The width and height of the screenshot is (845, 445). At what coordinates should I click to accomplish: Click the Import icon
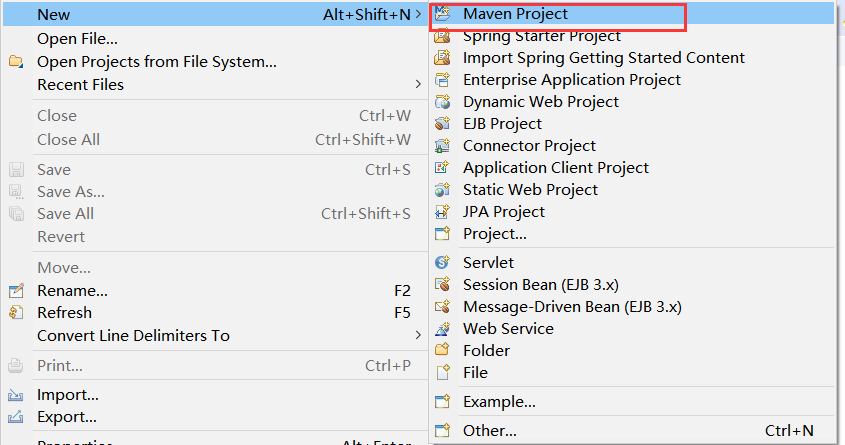coord(16,395)
